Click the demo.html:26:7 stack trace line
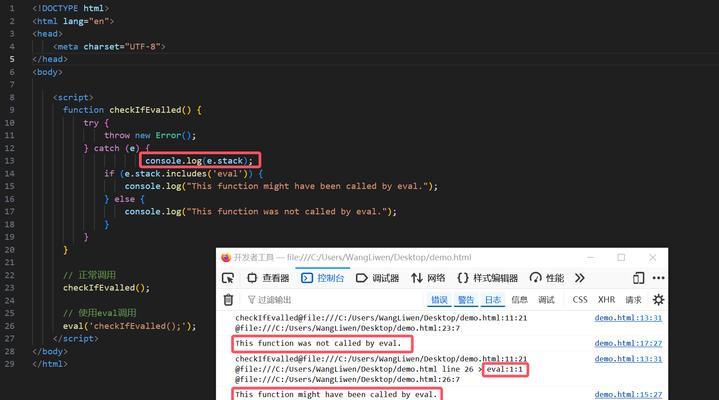This screenshot has width=719, height=400. click(x=348, y=379)
